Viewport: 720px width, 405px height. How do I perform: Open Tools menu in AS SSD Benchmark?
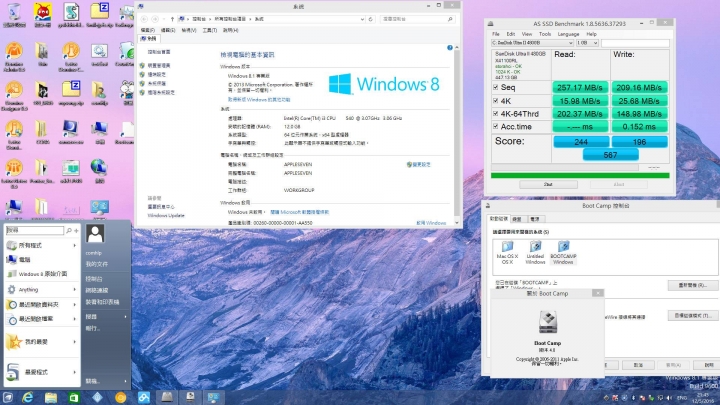545,34
